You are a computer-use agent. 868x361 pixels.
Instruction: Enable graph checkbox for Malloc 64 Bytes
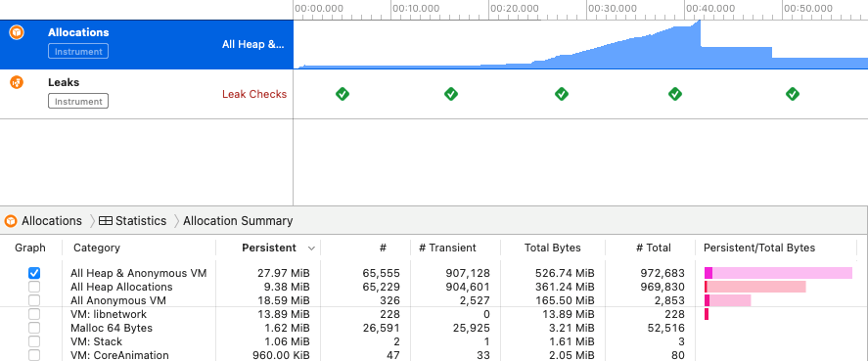click(x=34, y=328)
